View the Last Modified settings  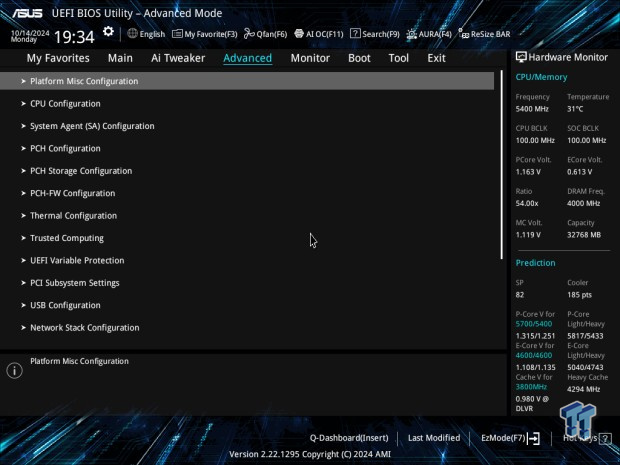click(x=434, y=438)
